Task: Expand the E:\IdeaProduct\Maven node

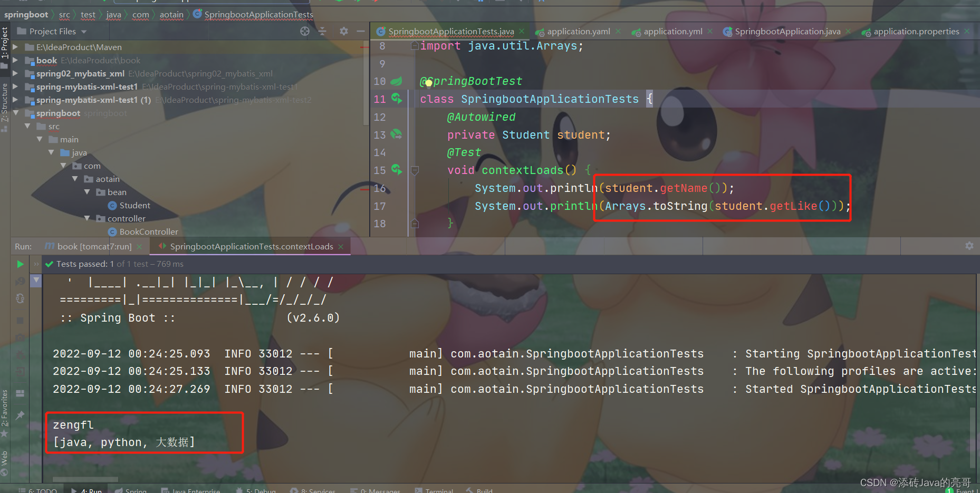Action: [x=15, y=47]
